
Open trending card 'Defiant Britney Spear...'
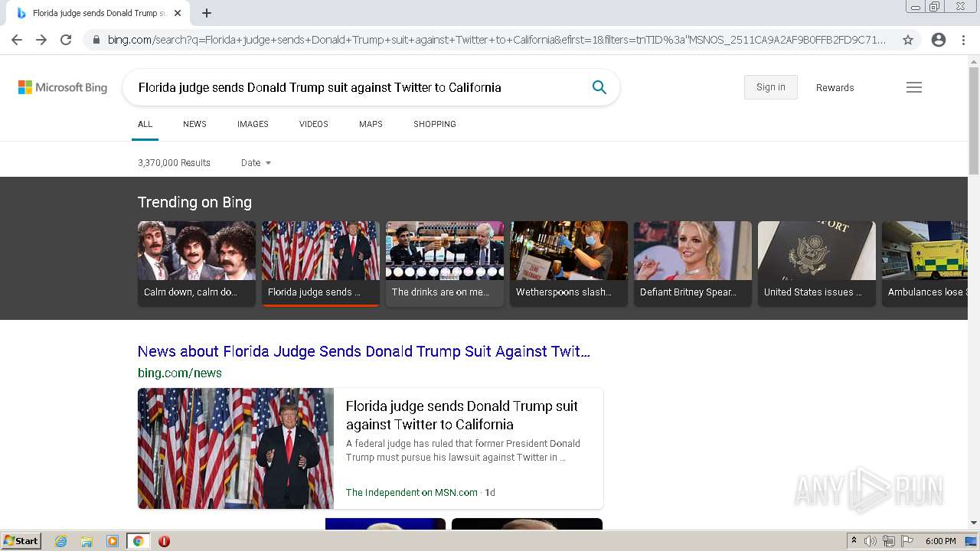coord(693,264)
